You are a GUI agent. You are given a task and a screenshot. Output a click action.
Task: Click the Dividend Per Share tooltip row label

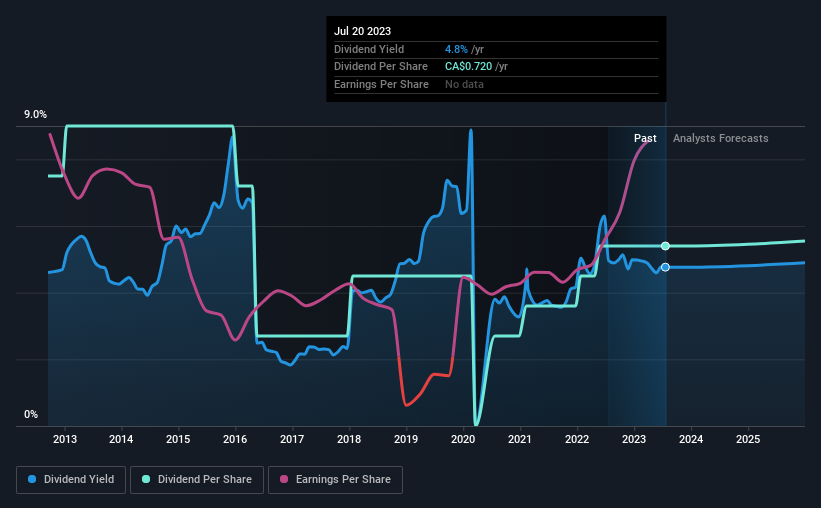click(x=381, y=67)
